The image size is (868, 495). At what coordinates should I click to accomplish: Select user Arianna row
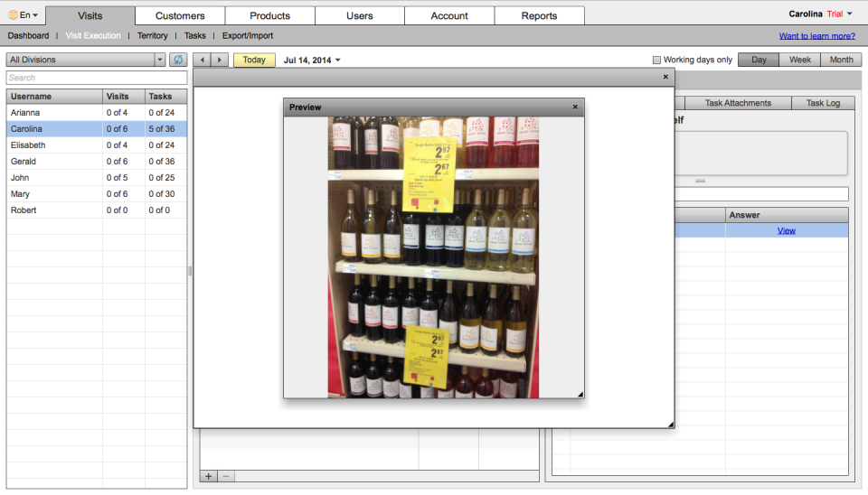pos(97,112)
